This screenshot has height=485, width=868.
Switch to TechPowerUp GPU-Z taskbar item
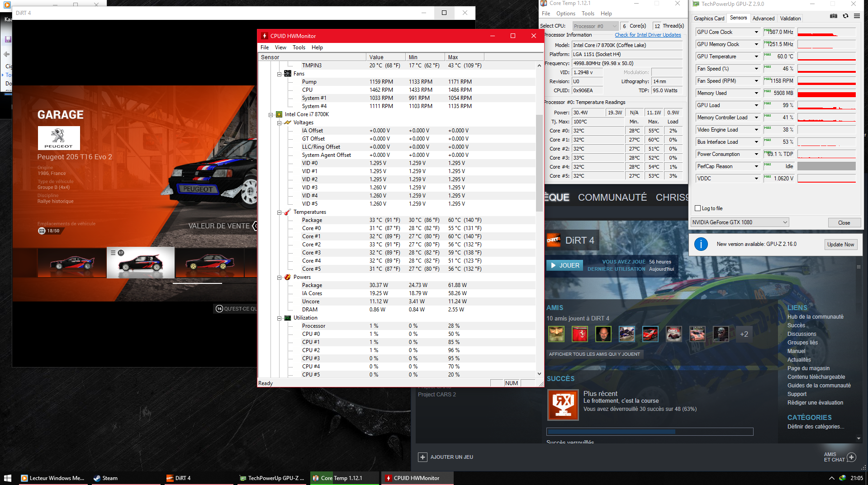[x=272, y=478]
